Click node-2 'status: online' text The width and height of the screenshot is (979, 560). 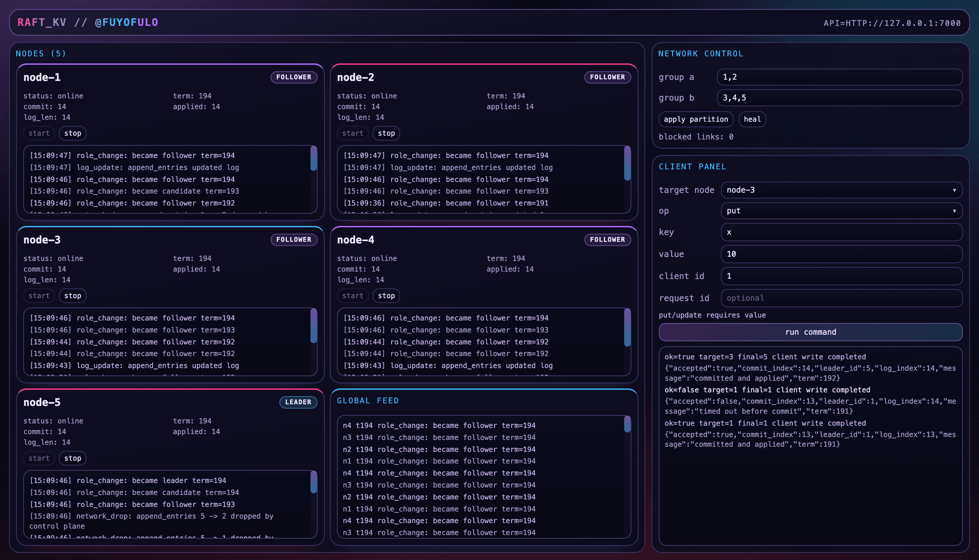click(367, 96)
